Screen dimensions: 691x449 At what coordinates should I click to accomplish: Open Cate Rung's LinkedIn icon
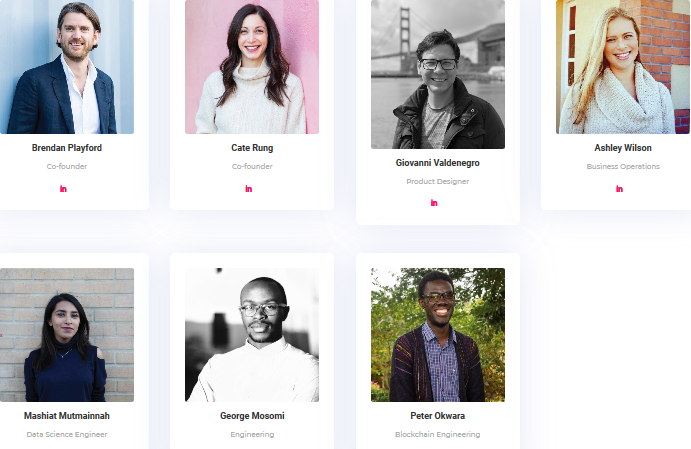(x=249, y=189)
